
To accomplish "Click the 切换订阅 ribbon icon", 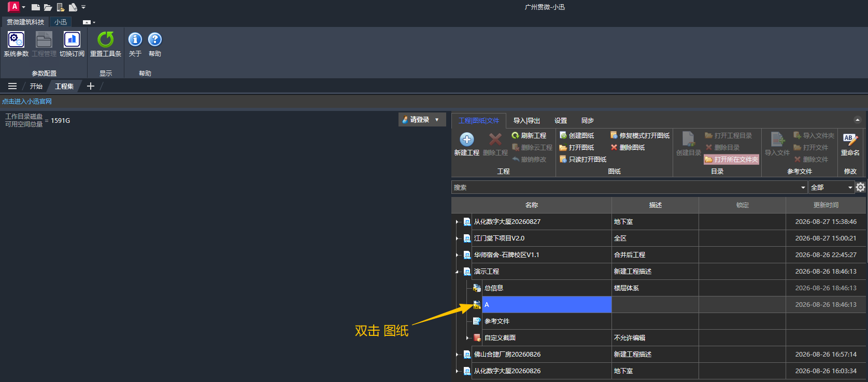I will 72,44.
